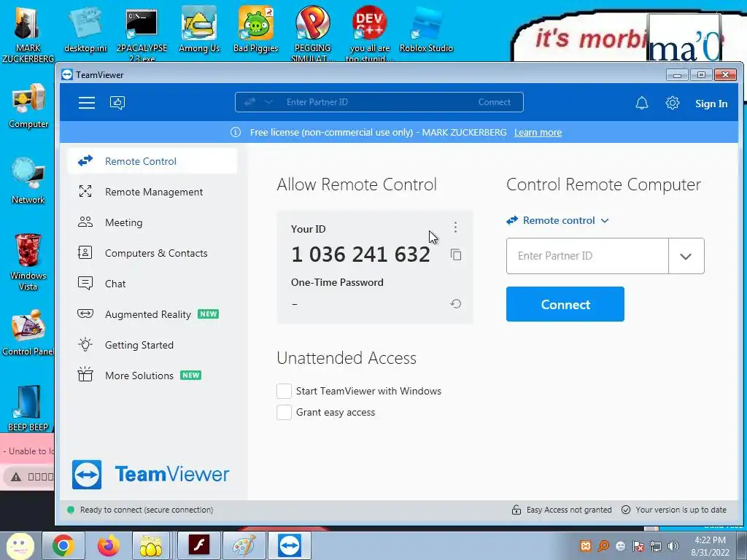Check Grant easy access
The height and width of the screenshot is (560, 747).
[x=284, y=413]
